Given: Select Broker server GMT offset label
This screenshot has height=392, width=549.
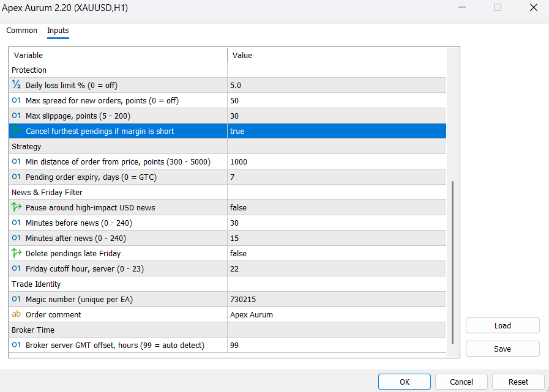Looking at the screenshot, I should [x=115, y=346].
